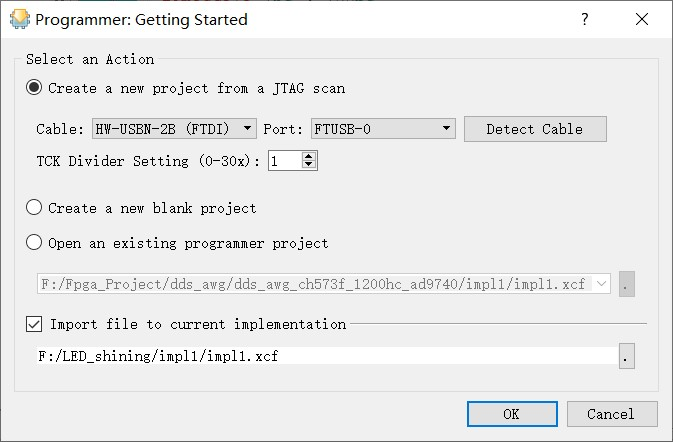Viewport: 673px width, 442px height.
Task: Confirm with the OK button
Action: coord(512,414)
